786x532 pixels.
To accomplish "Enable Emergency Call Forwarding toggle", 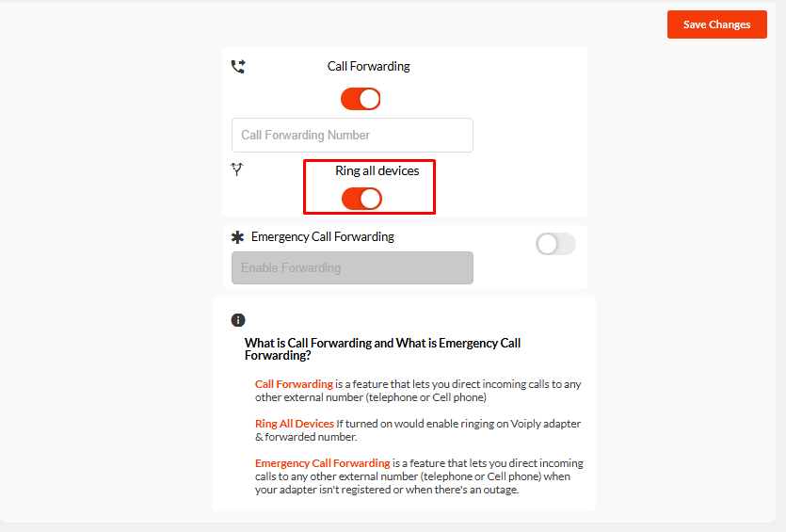I will [x=555, y=244].
